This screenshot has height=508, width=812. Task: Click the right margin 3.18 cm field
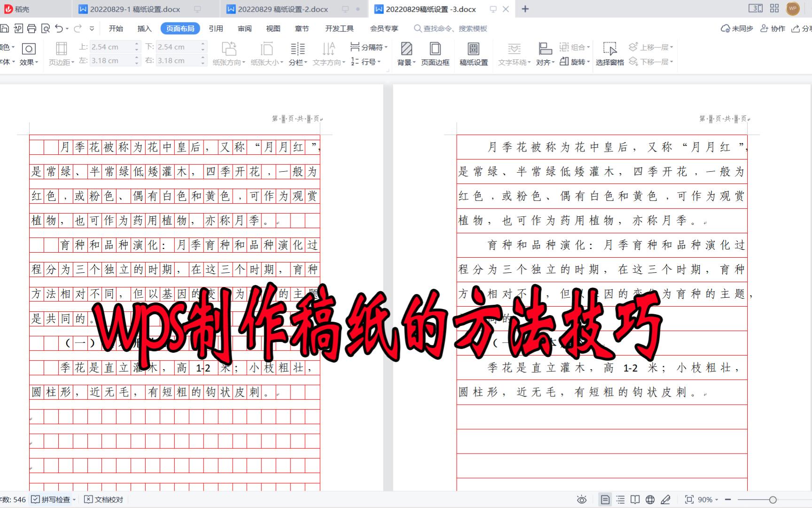(178, 61)
